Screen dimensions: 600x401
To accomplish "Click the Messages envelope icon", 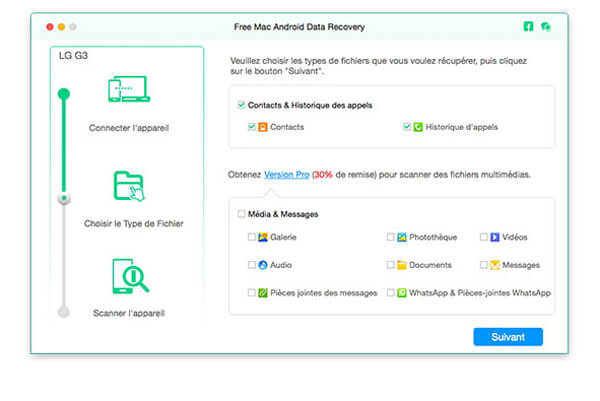I will point(495,265).
